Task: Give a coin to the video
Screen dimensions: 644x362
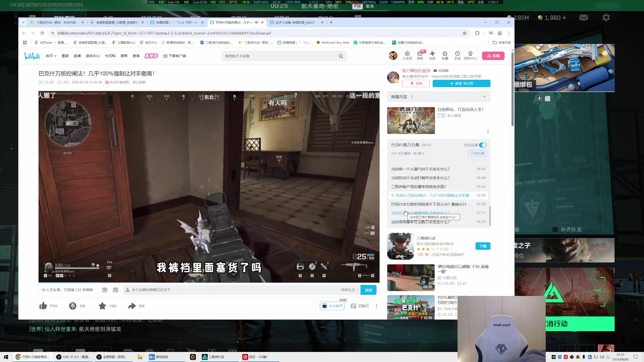Action: click(72, 306)
